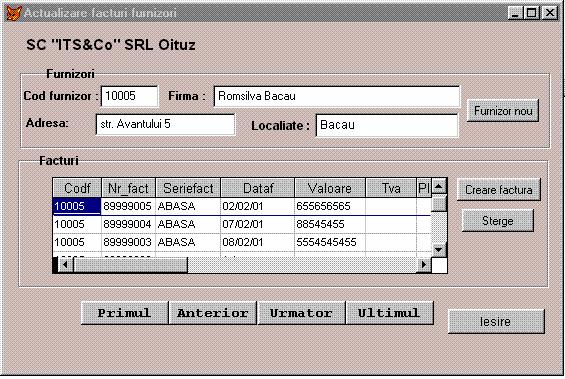
Task: Click grid vertical scrollbar up arrow
Action: pos(439,186)
